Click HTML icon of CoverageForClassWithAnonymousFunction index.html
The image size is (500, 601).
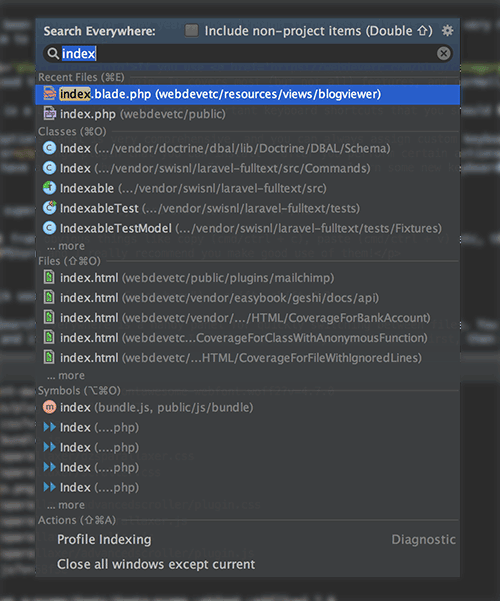coord(49,337)
